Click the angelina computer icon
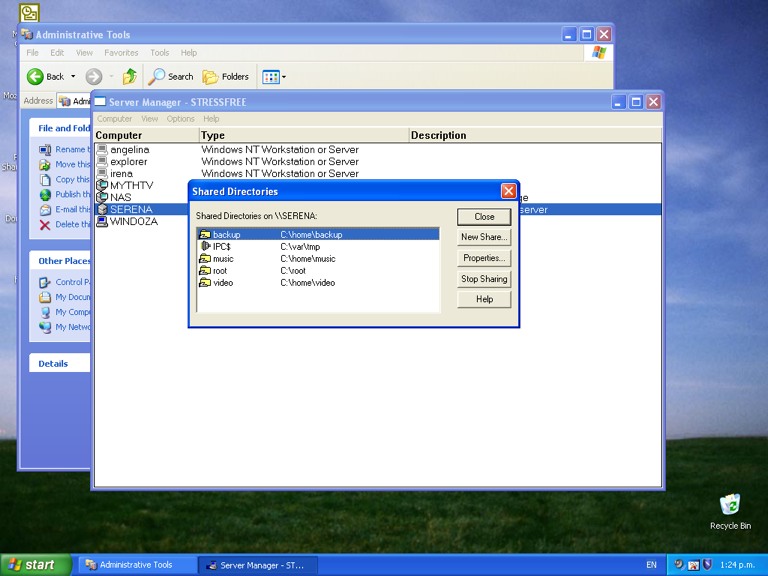768x576 pixels. click(x=102, y=149)
